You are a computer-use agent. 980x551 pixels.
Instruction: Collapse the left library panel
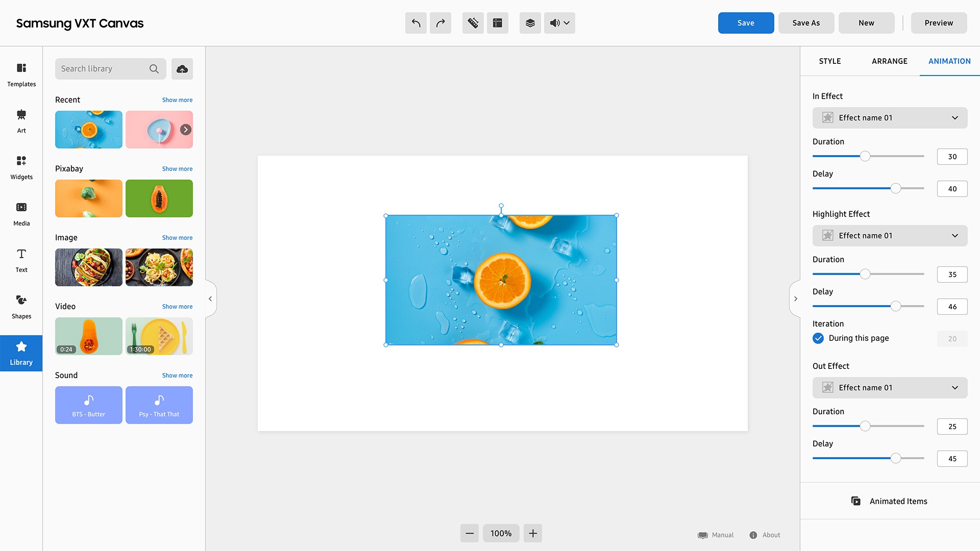tap(210, 299)
